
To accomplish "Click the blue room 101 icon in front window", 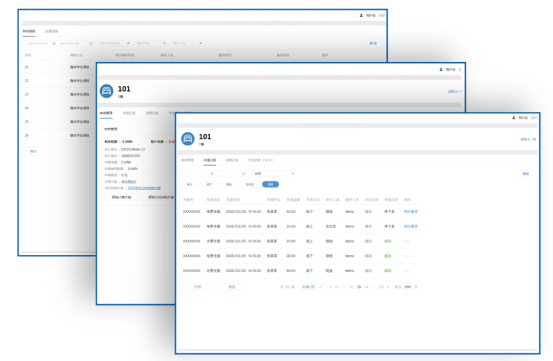I will [x=188, y=139].
